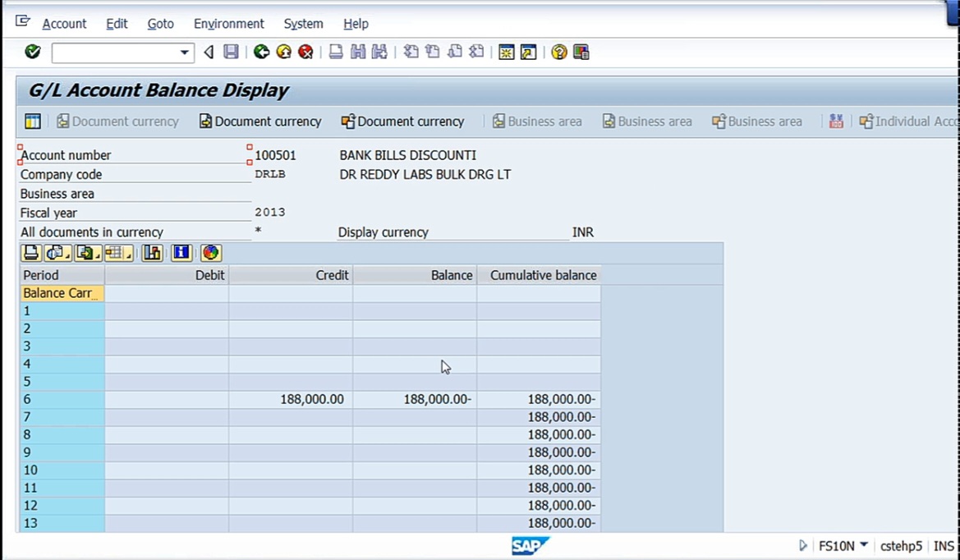Open the Edit menu
960x560 pixels.
coord(117,24)
